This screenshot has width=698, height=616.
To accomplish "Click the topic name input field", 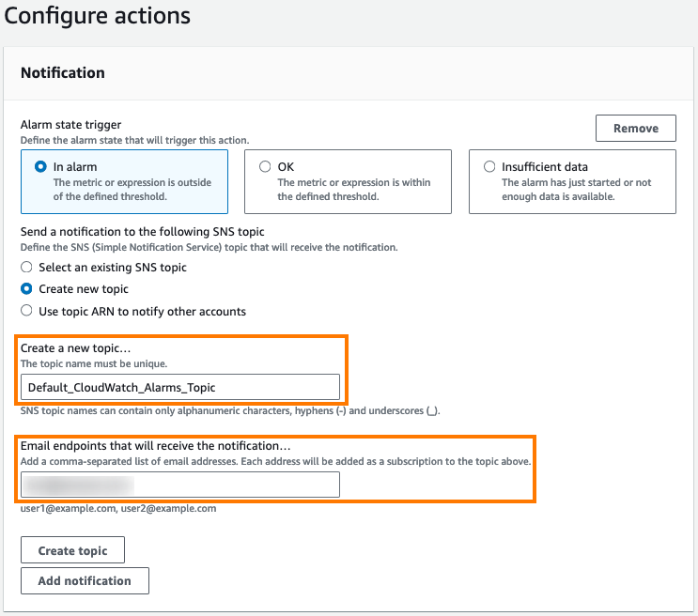I will pyautogui.click(x=180, y=387).
